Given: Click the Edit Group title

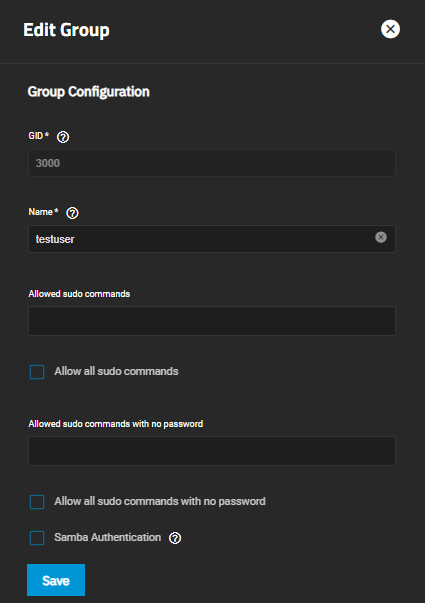Looking at the screenshot, I should 67,30.
